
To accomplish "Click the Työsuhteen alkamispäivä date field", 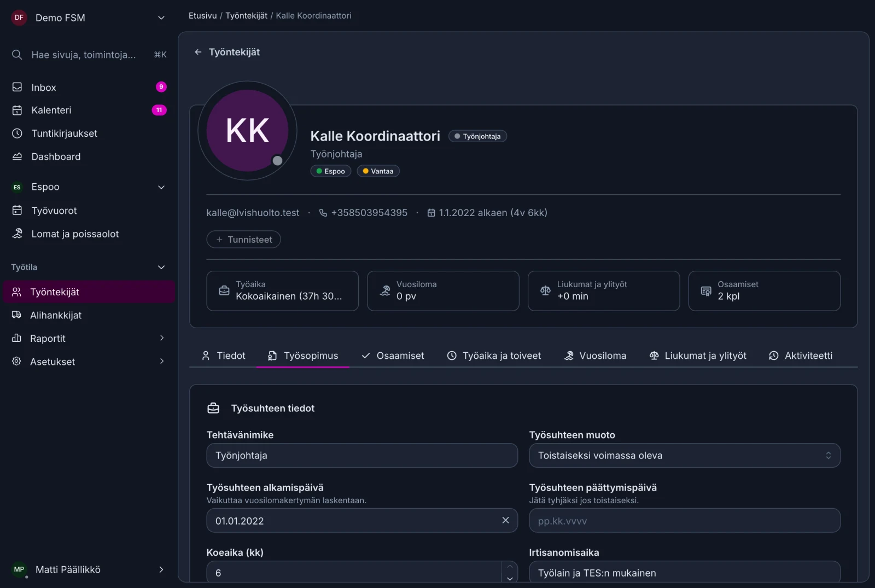I will (362, 521).
